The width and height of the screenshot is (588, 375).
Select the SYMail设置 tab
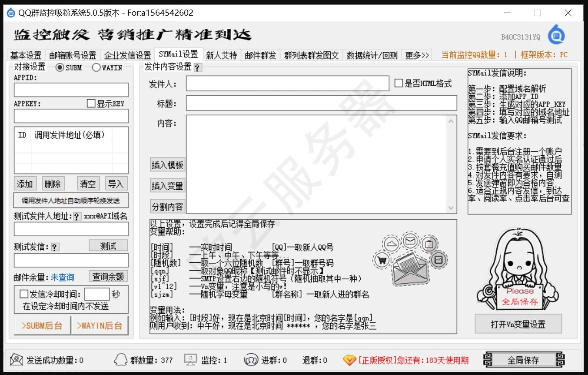(178, 54)
